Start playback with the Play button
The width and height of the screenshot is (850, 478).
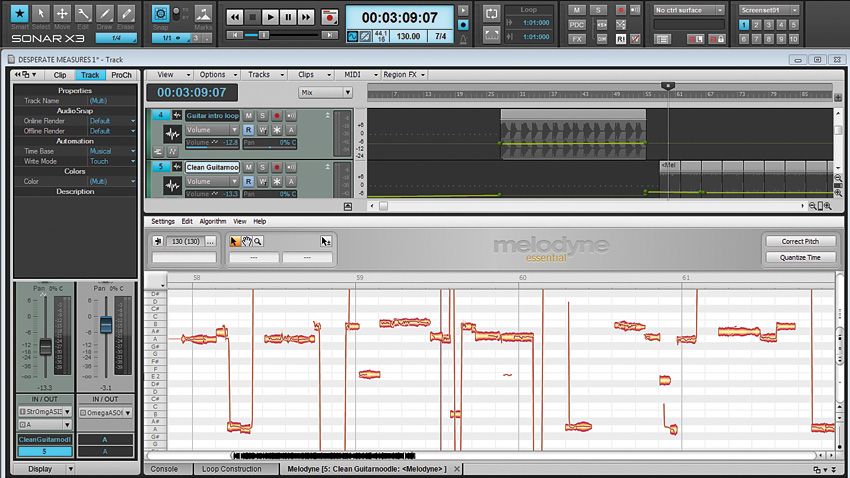tap(271, 17)
